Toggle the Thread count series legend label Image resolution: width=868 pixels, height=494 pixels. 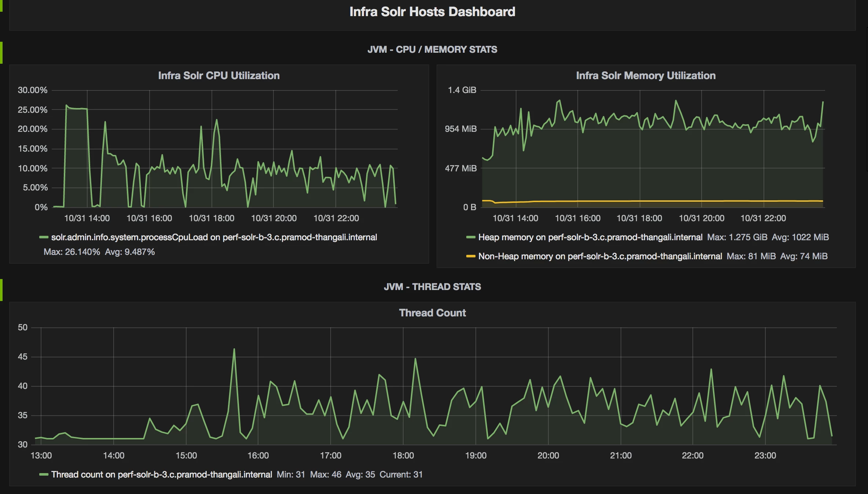click(x=162, y=475)
